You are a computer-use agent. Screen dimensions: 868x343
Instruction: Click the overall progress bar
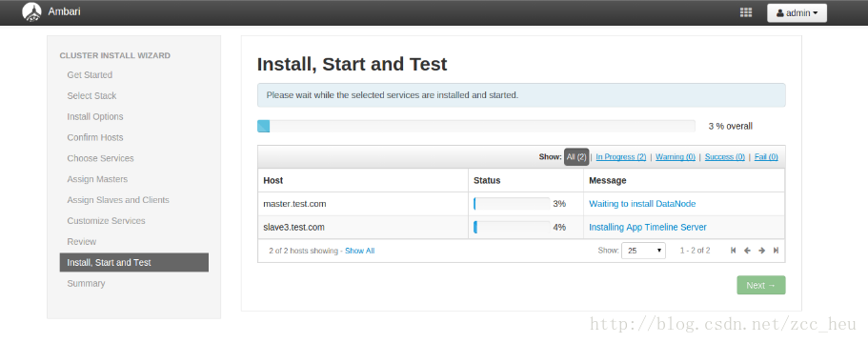coord(476,126)
